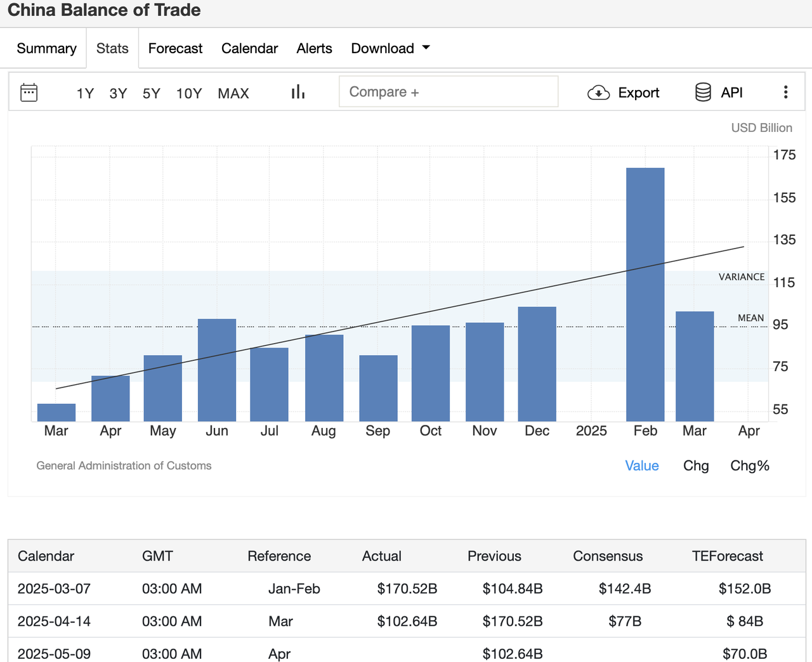The image size is (812, 662).
Task: Set chart range to 1Y
Action: point(85,93)
